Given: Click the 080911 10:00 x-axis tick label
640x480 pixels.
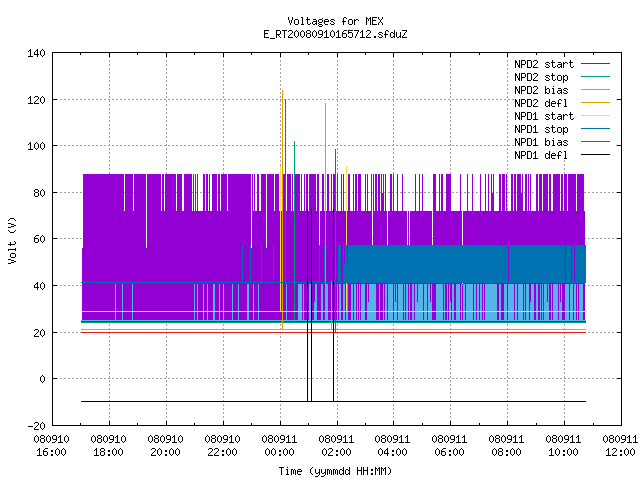Looking at the screenshot, I should pyautogui.click(x=563, y=446).
